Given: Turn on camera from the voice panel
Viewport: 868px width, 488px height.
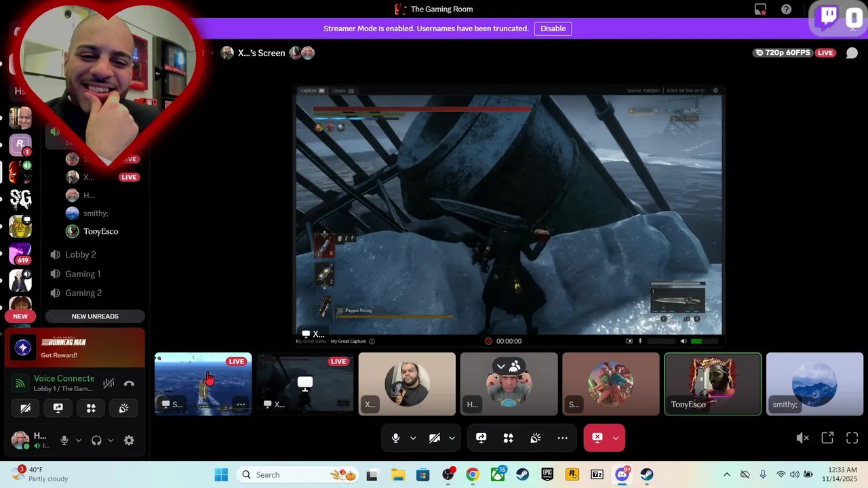Looking at the screenshot, I should point(26,408).
